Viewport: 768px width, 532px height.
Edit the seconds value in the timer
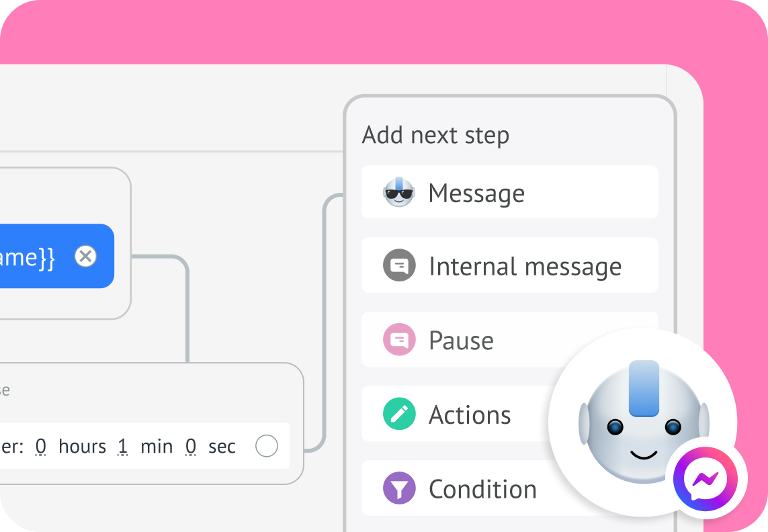(191, 446)
